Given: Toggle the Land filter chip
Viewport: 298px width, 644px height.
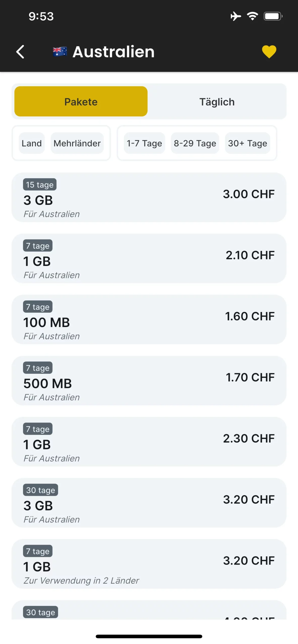Looking at the screenshot, I should point(32,143).
